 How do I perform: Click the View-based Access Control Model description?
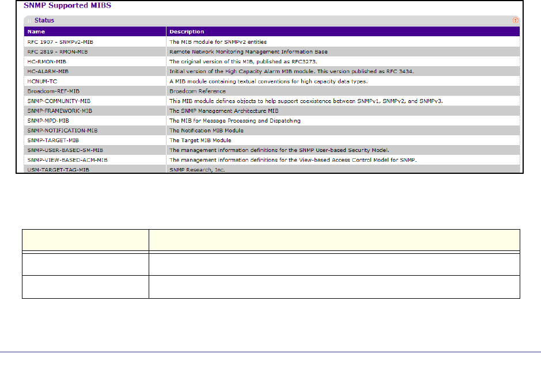(x=293, y=160)
